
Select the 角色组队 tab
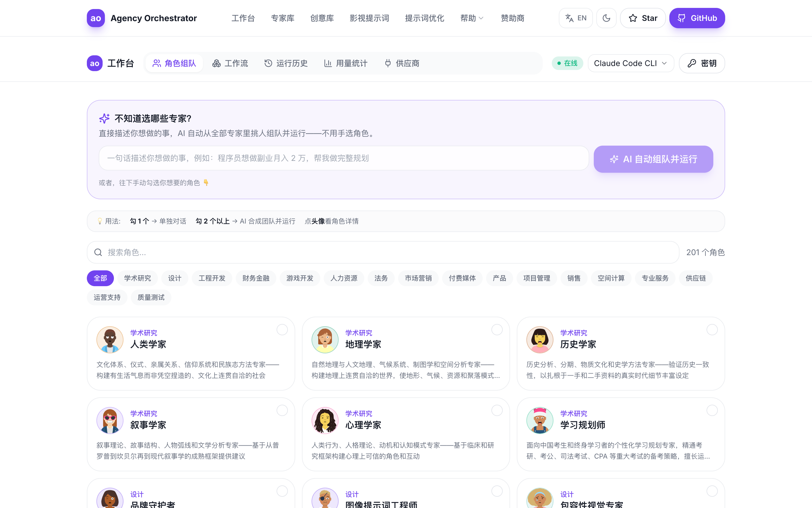coord(174,63)
